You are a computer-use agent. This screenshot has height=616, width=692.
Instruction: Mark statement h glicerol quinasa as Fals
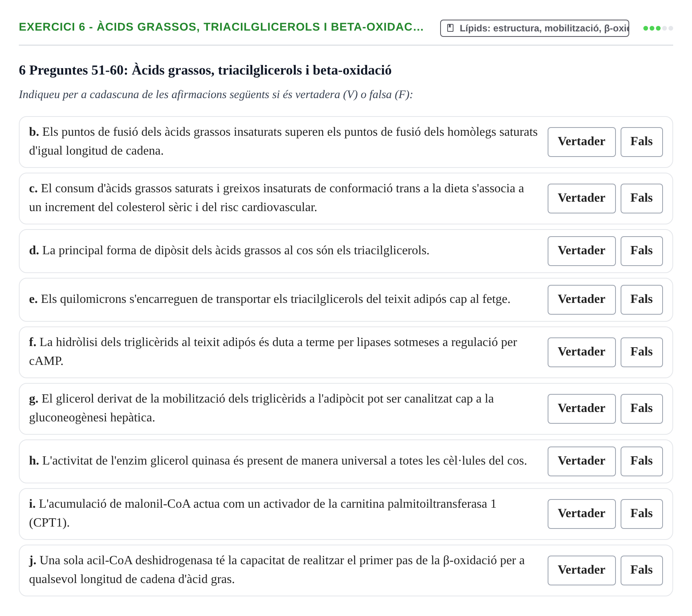coord(641,461)
